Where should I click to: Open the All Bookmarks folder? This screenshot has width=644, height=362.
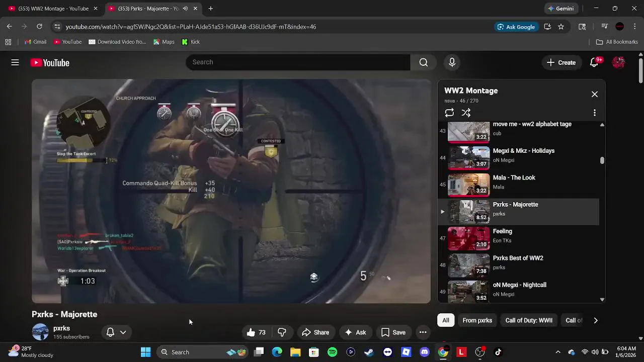click(617, 42)
